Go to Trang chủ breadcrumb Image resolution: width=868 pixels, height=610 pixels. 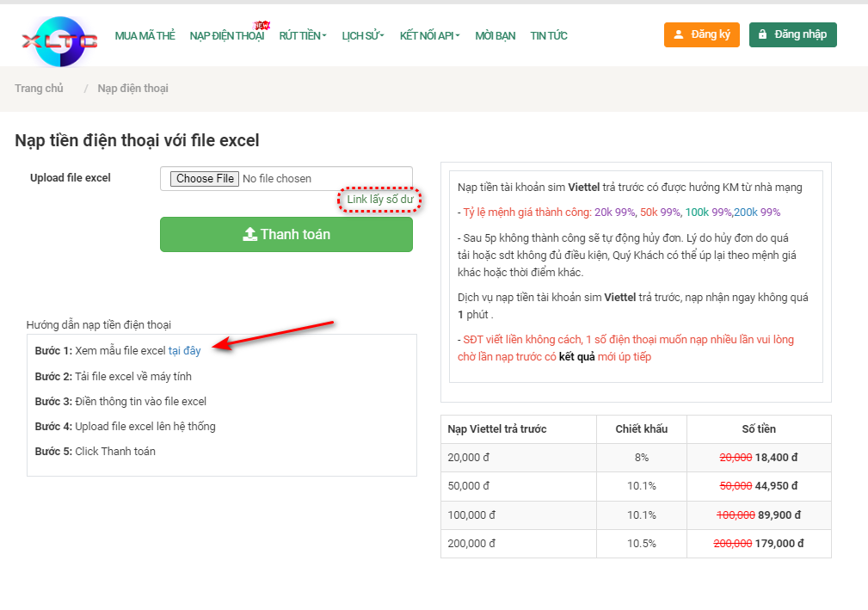39,89
